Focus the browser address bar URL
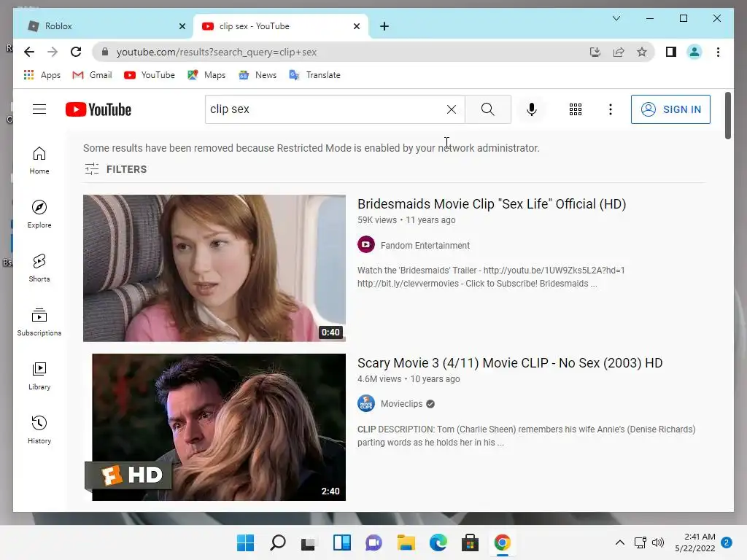 point(216,52)
